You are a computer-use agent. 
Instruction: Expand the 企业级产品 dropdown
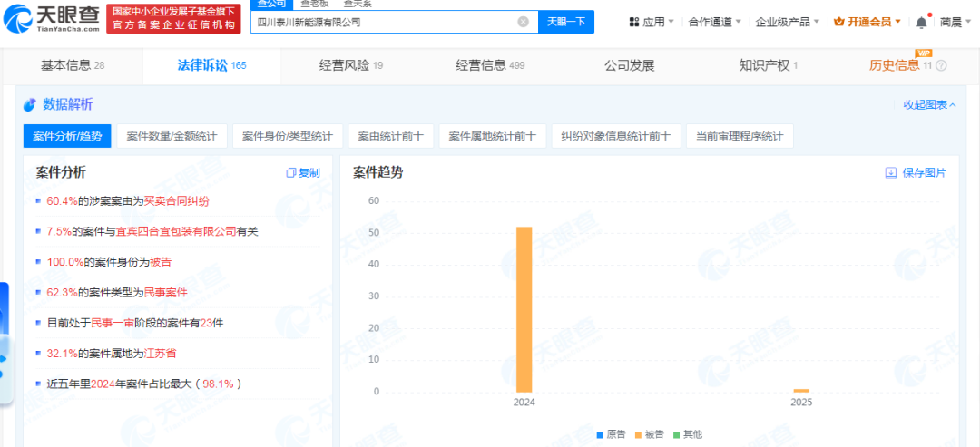(787, 22)
